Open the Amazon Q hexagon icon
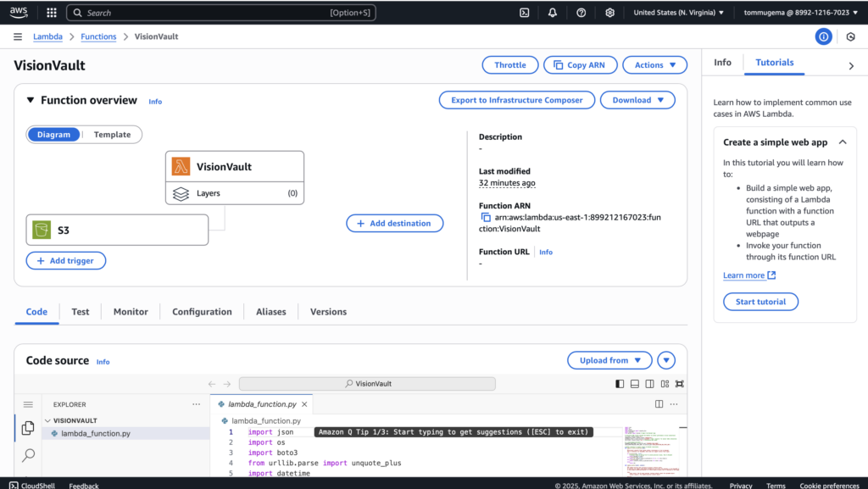868x489 pixels. 850,36
